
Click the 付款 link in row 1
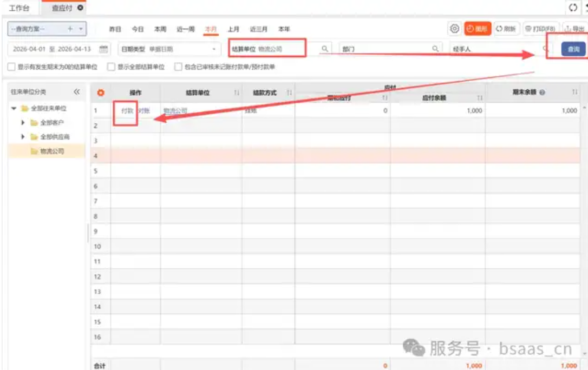(x=127, y=110)
